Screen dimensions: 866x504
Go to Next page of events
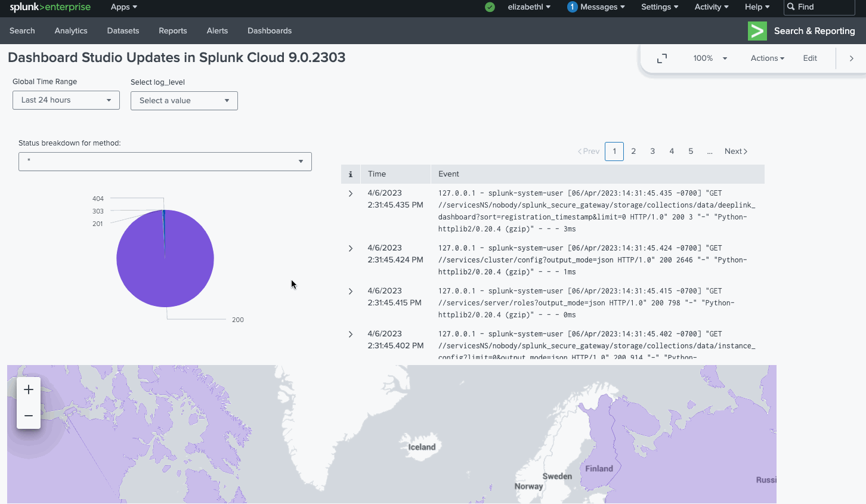[x=735, y=151]
